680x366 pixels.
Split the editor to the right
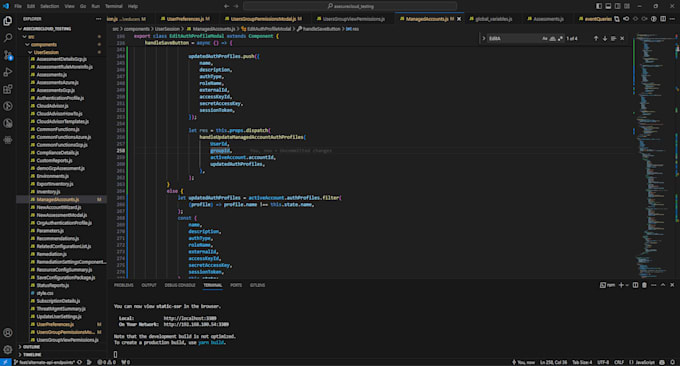[663, 19]
